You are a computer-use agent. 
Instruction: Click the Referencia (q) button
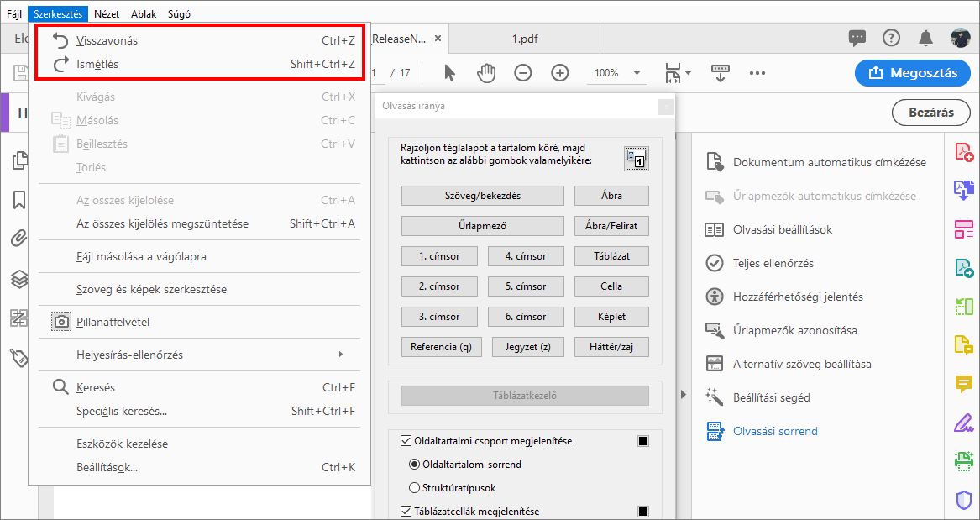(441, 347)
